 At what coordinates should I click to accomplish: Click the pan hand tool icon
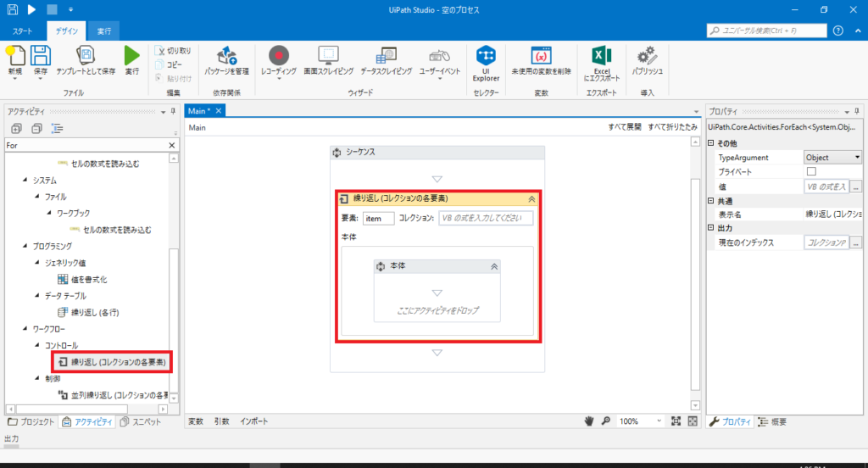pos(589,421)
